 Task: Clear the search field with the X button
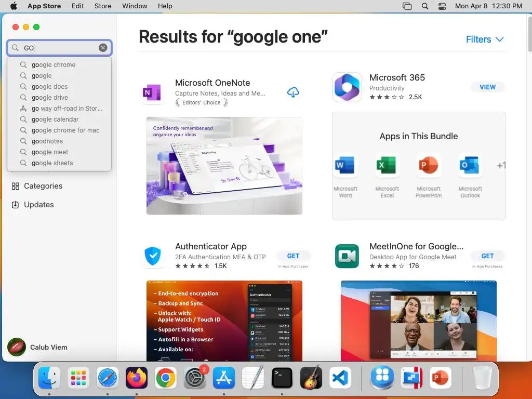coord(103,48)
